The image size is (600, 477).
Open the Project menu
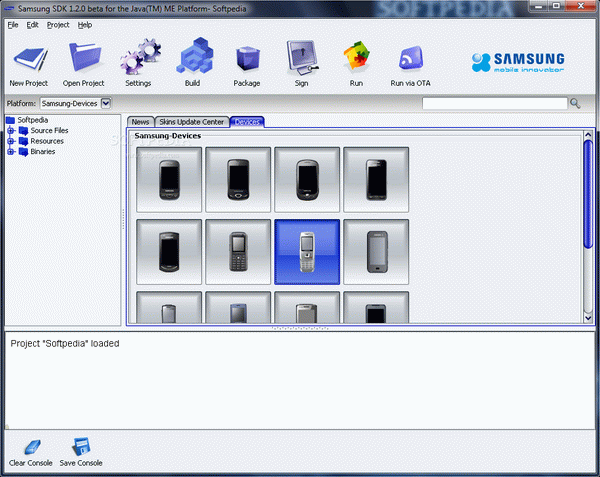(x=57, y=24)
